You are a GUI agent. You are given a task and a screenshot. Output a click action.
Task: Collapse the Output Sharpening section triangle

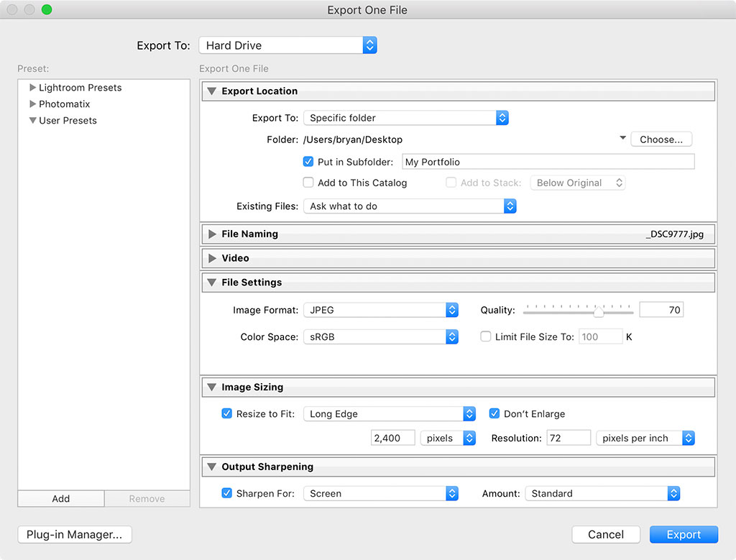[212, 467]
